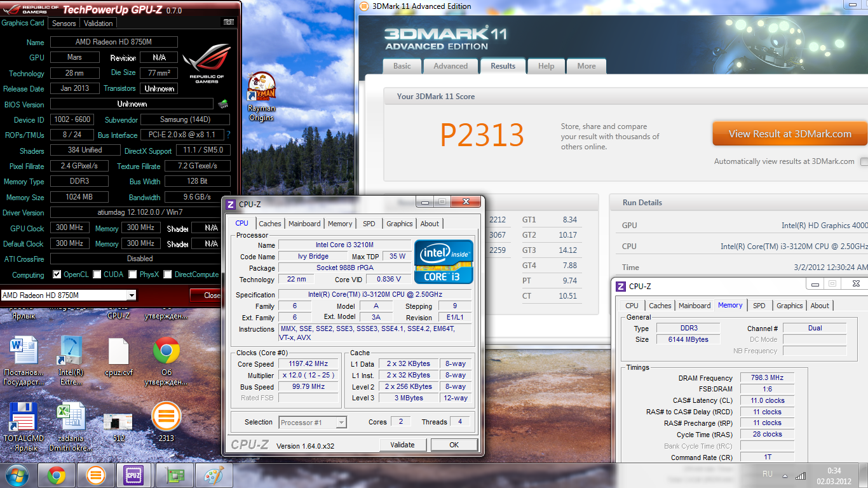Open the More tab in 3DMark 11
Image resolution: width=868 pixels, height=488 pixels.
point(587,66)
